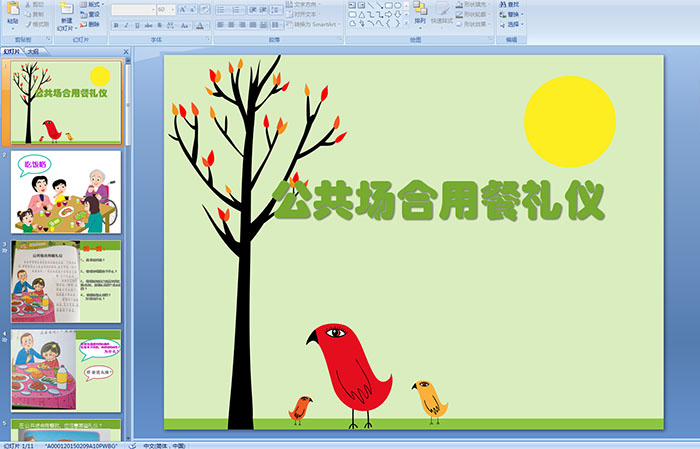Toggle Italic text formatting
The width and height of the screenshot is (700, 449).
click(127, 24)
